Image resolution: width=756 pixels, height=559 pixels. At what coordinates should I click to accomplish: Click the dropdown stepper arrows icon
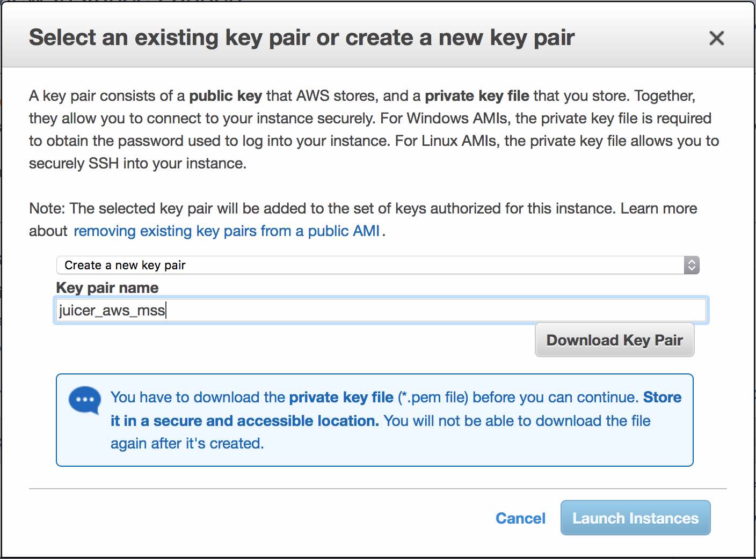[692, 265]
